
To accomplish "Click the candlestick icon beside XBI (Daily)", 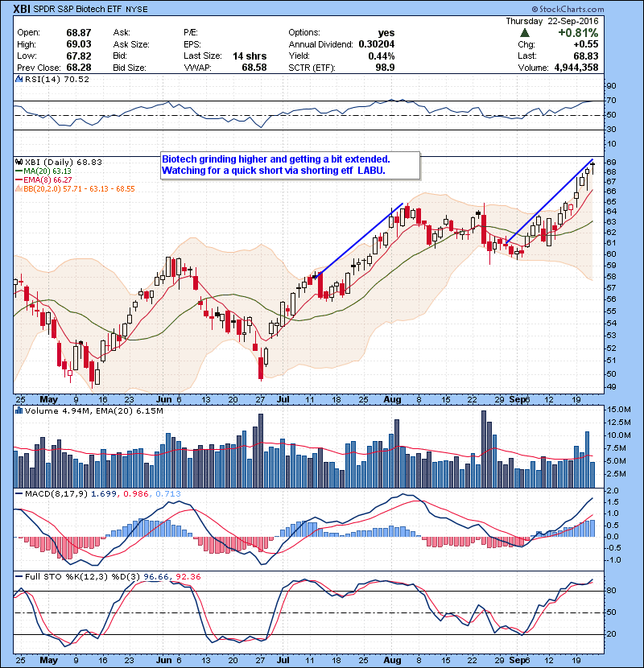I will (19, 162).
